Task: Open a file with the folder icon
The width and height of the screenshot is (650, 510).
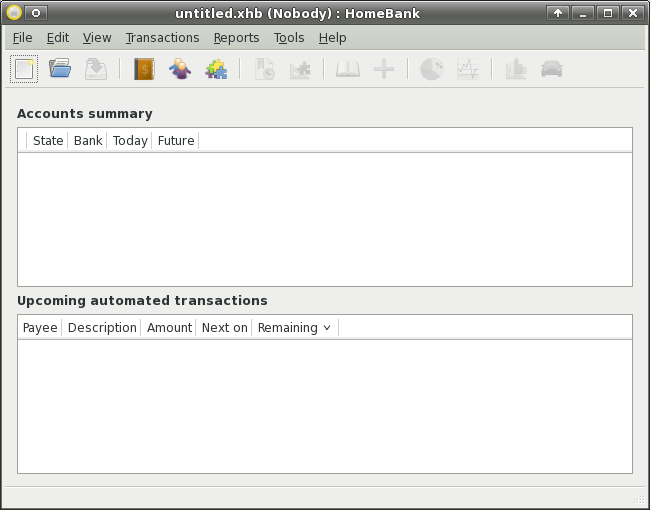Action: (60, 69)
